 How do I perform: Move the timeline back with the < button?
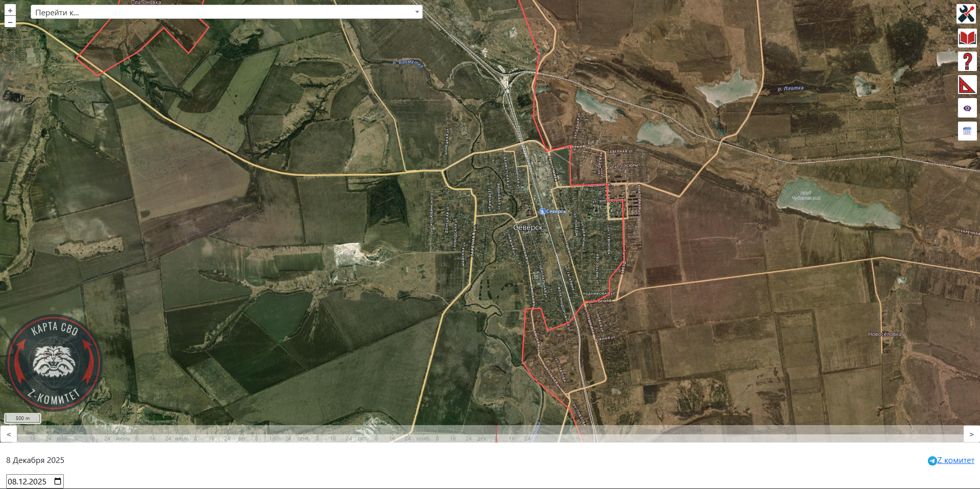(x=9, y=434)
